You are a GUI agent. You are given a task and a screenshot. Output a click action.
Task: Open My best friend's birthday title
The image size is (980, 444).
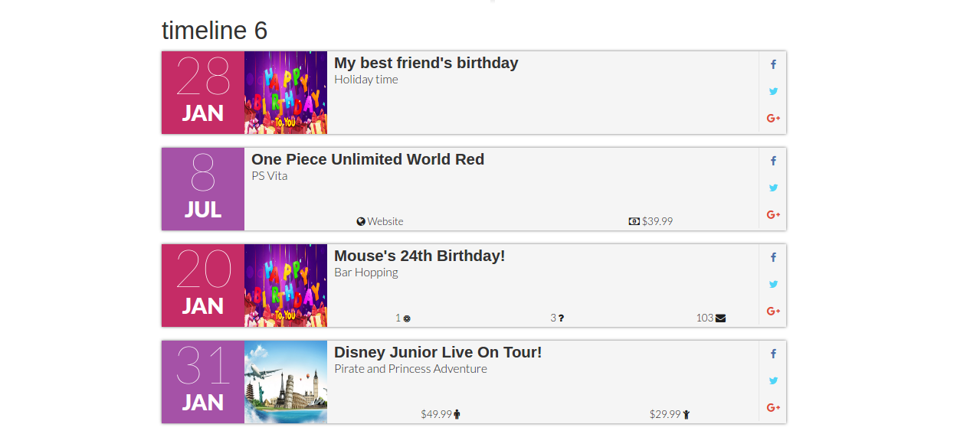[426, 63]
